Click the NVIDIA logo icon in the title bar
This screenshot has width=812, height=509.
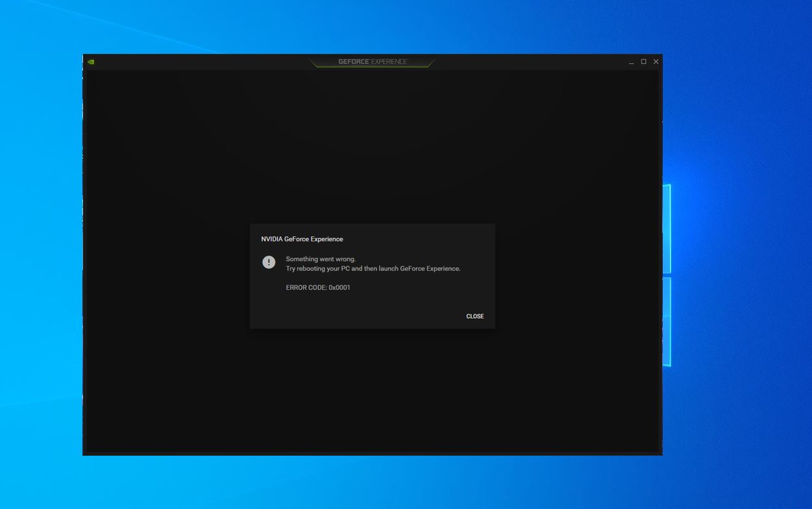tap(91, 62)
